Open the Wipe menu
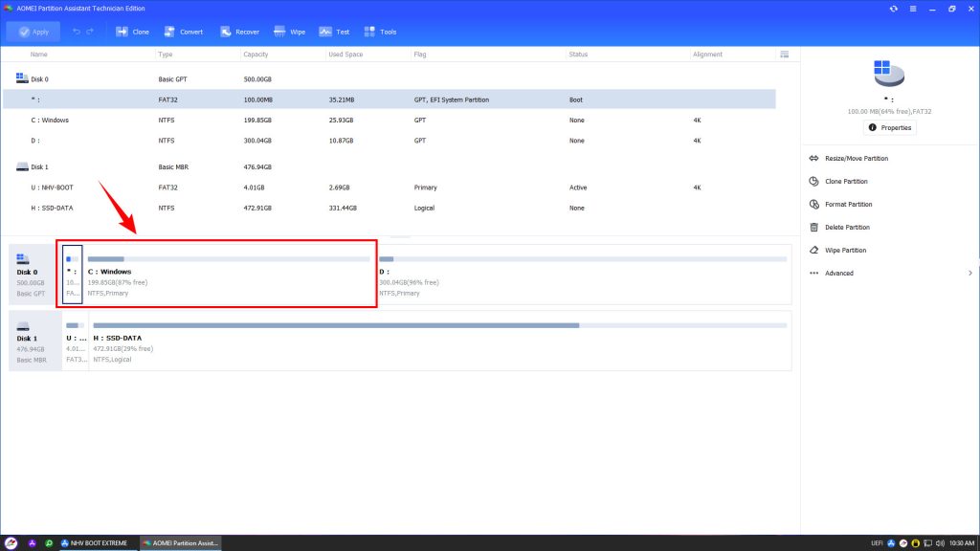This screenshot has width=980, height=551. 289,32
